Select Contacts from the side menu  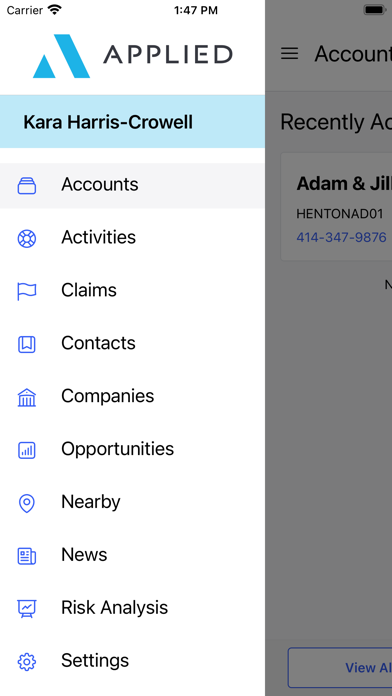pyautogui.click(x=132, y=343)
